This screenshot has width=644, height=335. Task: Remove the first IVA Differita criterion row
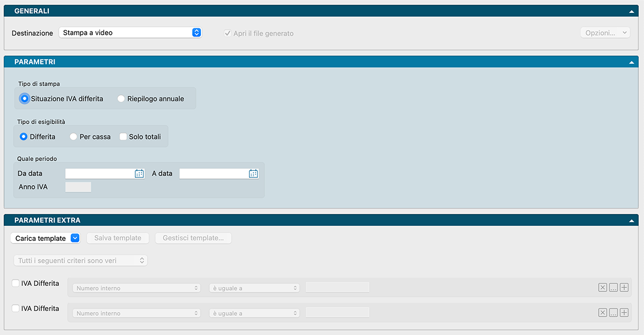pos(603,288)
